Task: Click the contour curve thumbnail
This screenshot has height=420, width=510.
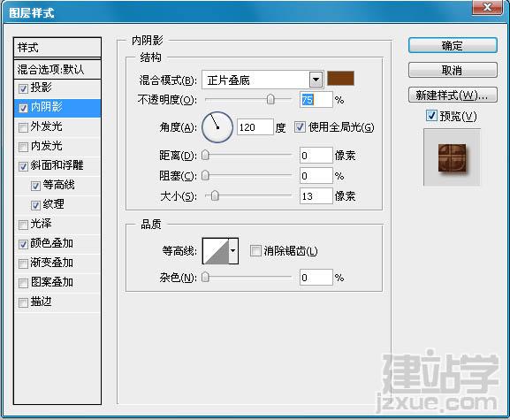Action: 216,251
